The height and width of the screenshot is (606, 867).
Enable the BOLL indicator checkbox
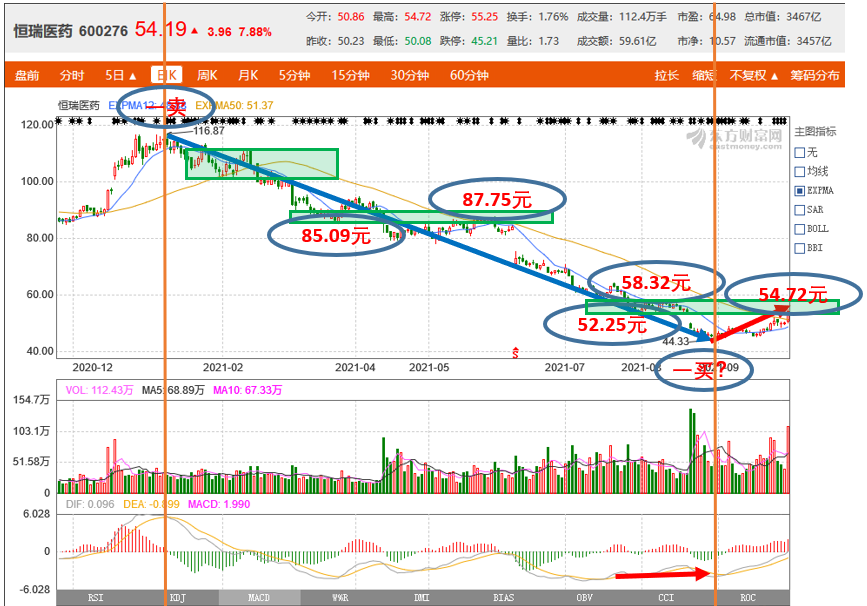click(x=799, y=229)
